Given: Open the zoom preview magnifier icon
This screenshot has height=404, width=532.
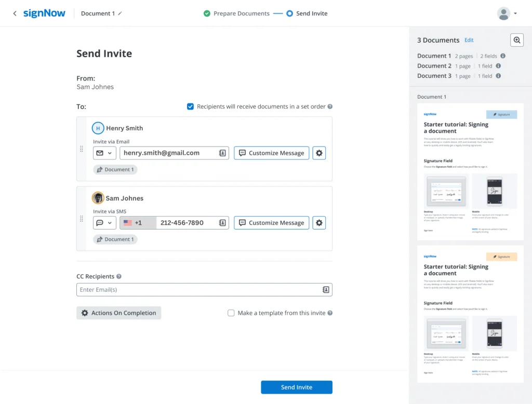Looking at the screenshot, I should pyautogui.click(x=516, y=40).
